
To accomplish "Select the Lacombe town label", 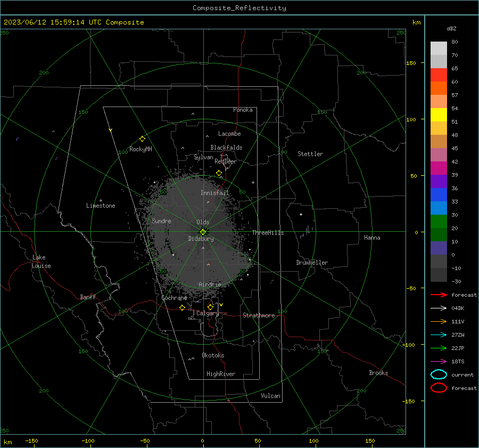I will click(x=229, y=134).
